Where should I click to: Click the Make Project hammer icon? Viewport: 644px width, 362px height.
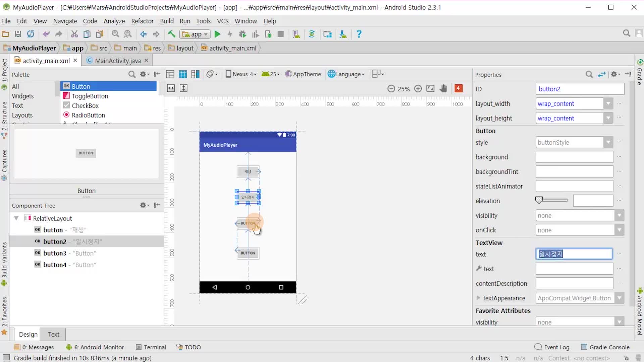[x=172, y=34]
